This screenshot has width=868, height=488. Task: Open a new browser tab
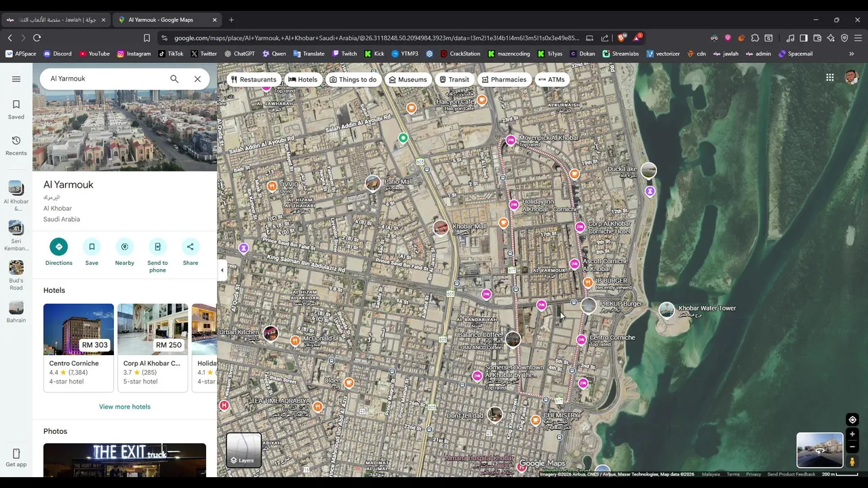pos(231,20)
